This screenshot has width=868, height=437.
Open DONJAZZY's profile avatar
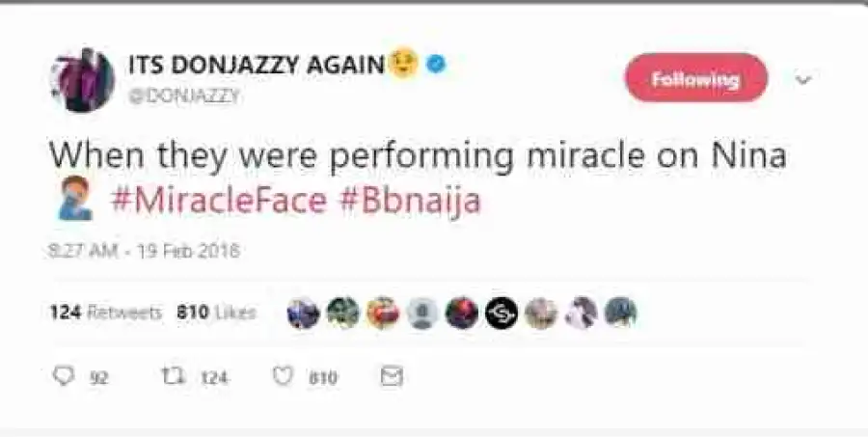(x=81, y=80)
